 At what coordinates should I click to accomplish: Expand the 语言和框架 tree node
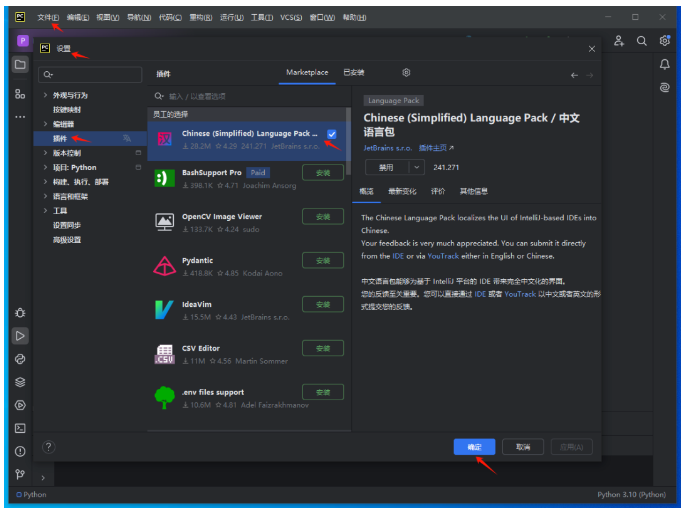coord(45,196)
